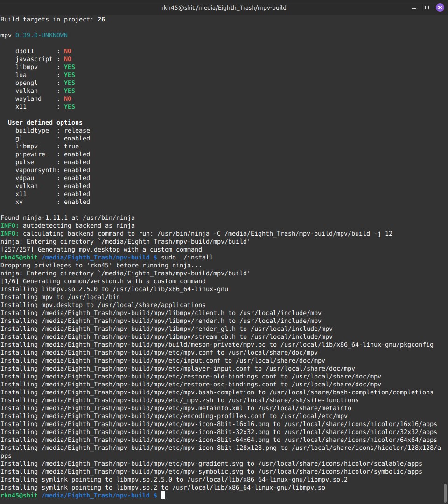Screen dimensions: 448x504
Task: Place cursor at the final shell prompt
Action: point(163,495)
